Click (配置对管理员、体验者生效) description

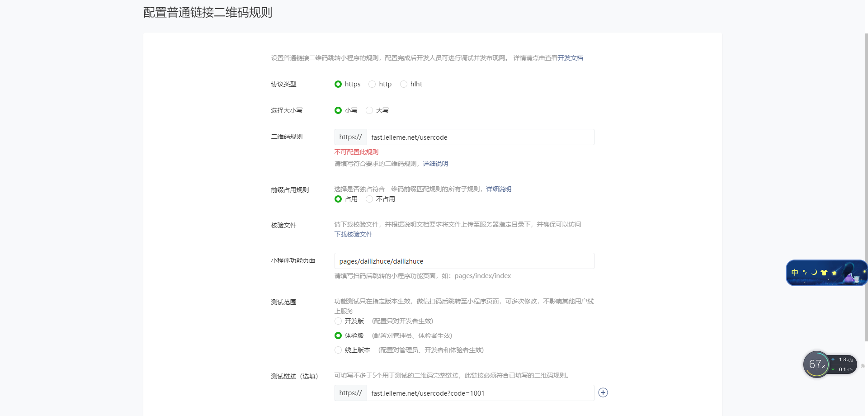click(x=412, y=336)
